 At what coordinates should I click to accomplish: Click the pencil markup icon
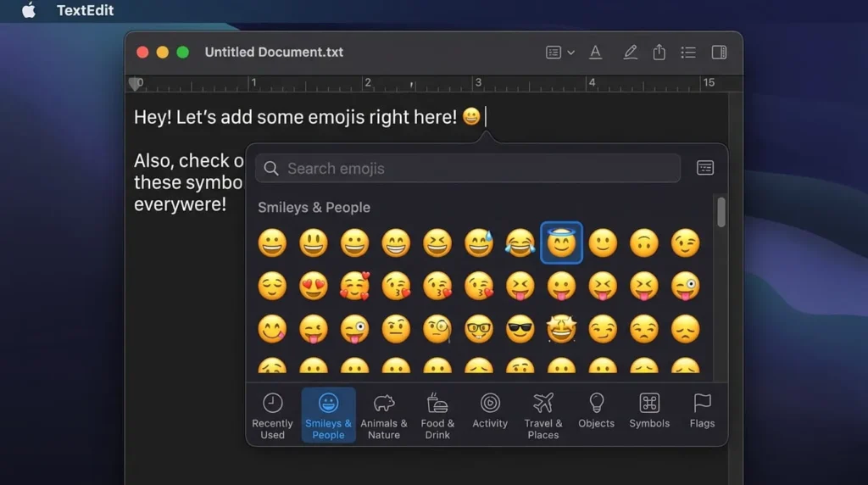(630, 52)
